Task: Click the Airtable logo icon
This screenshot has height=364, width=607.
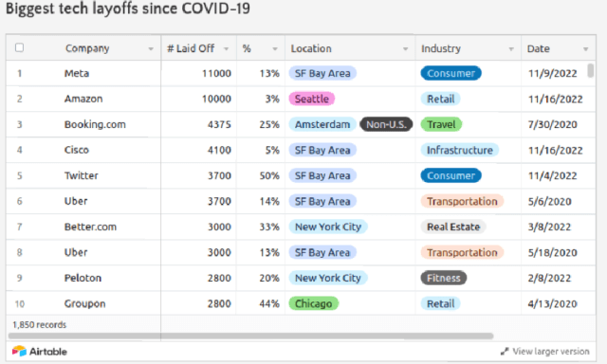Action: pos(19,351)
